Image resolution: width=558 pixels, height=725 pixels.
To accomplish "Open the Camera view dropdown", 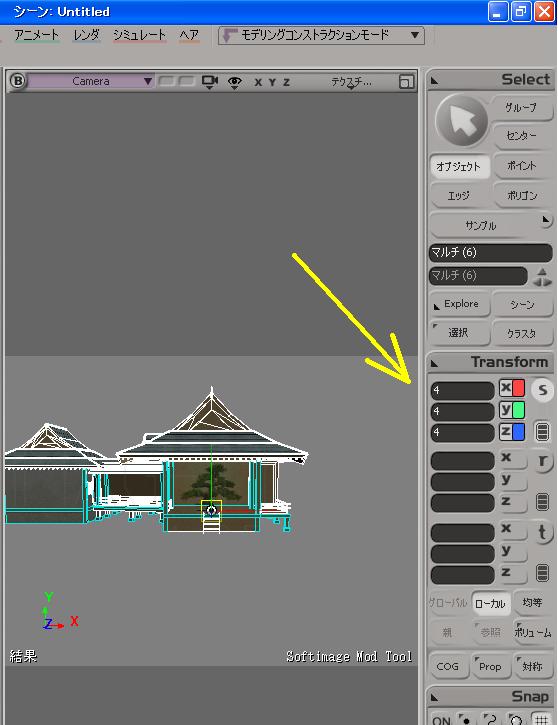I will [x=91, y=81].
